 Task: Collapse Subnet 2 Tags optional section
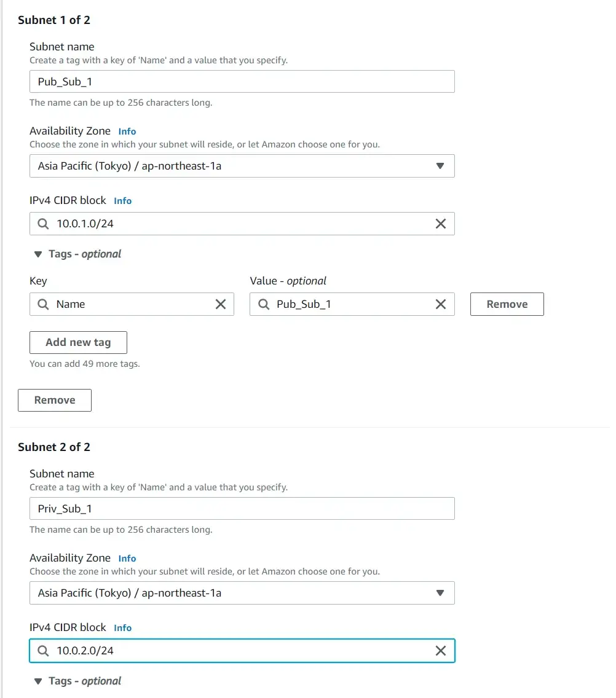78,681
